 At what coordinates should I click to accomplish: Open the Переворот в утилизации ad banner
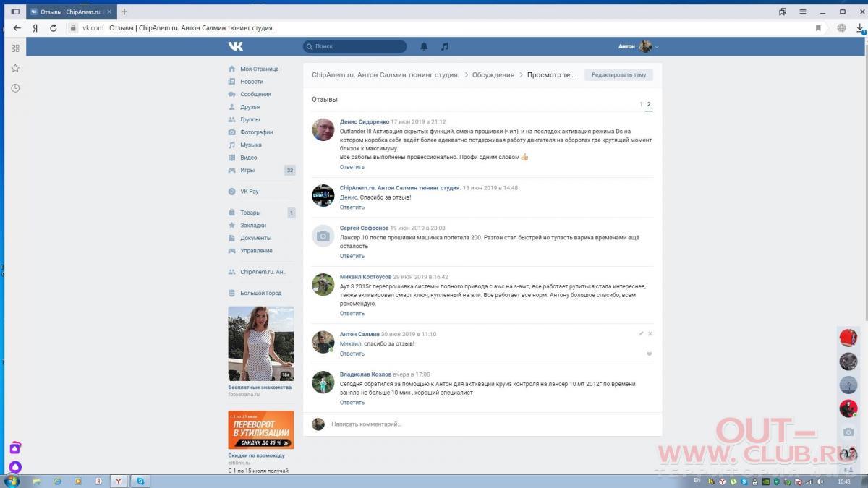pos(261,429)
